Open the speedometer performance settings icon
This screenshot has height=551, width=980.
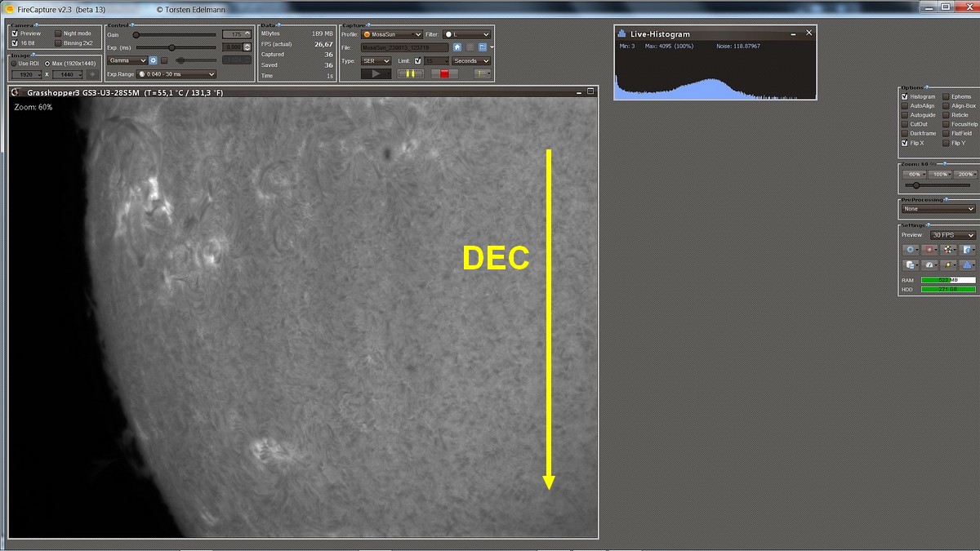tap(929, 264)
